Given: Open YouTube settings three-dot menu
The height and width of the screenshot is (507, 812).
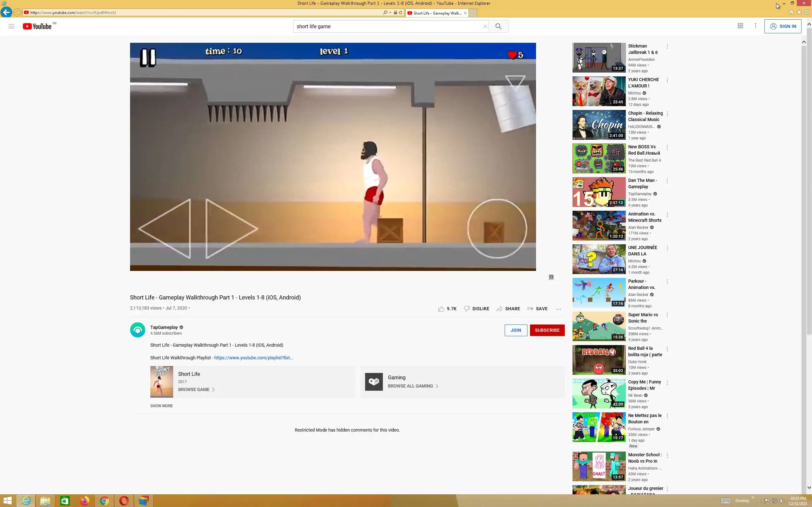Looking at the screenshot, I should pyautogui.click(x=755, y=26).
